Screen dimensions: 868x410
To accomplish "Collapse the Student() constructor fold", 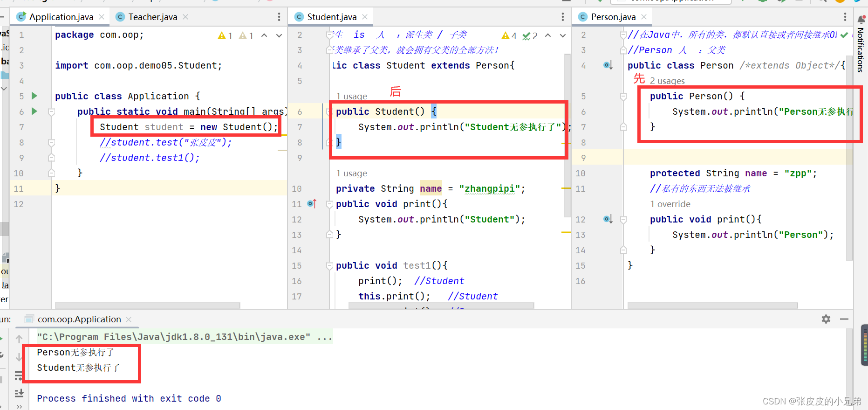I will [330, 112].
